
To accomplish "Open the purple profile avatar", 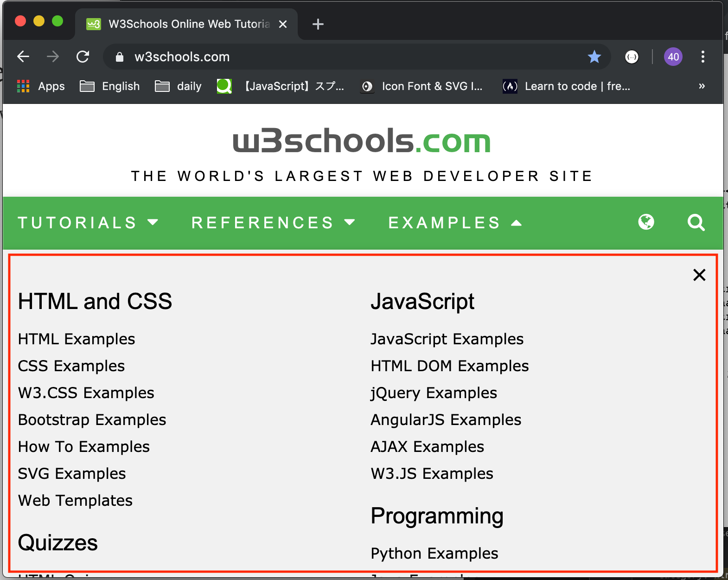I will 673,57.
